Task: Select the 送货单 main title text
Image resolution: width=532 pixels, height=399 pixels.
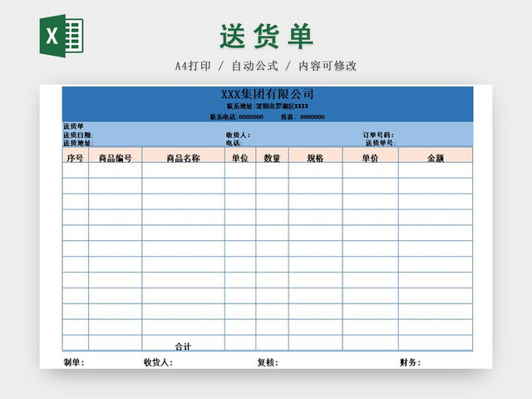Action: click(x=266, y=37)
